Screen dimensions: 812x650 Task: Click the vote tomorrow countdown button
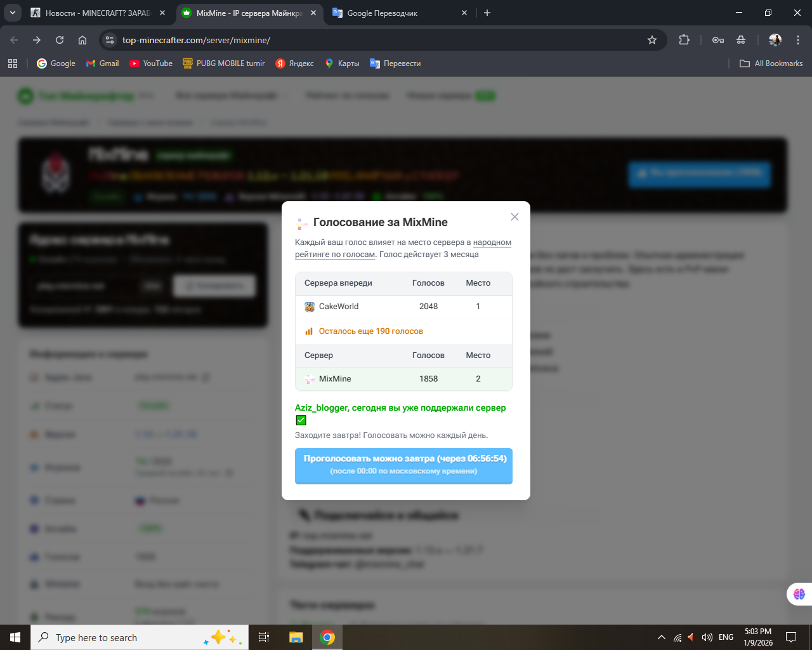[403, 465]
